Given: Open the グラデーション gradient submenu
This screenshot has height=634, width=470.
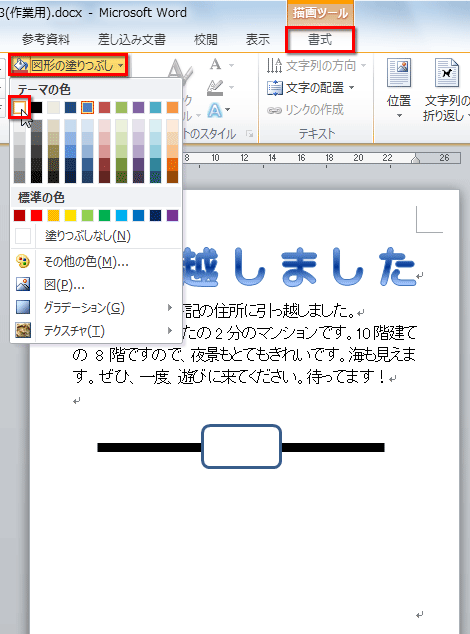Looking at the screenshot, I should (x=96, y=308).
